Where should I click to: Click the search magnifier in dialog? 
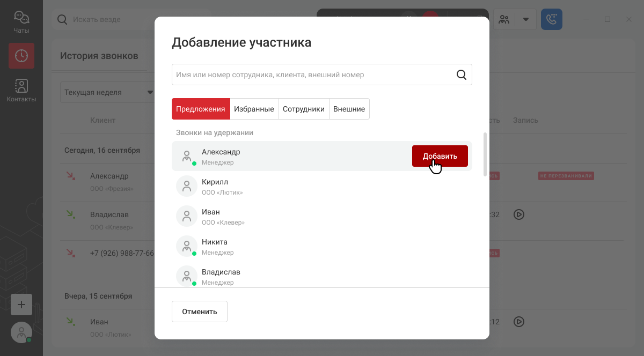click(462, 75)
